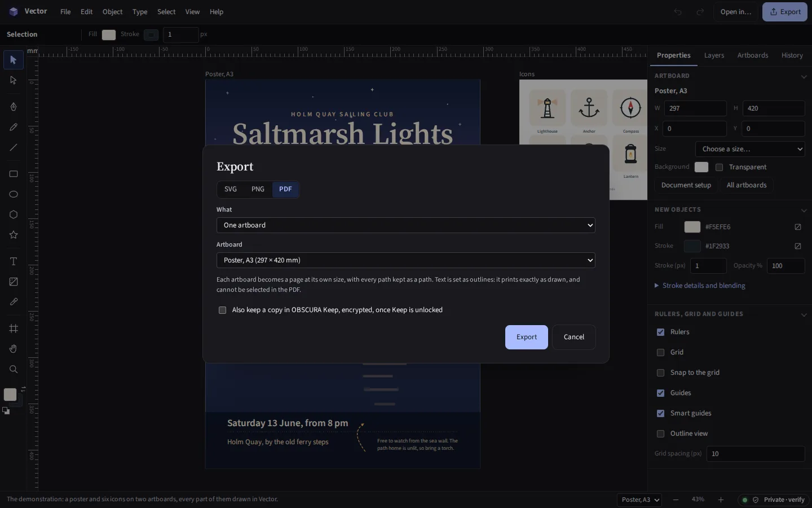Turn off Smart guides
This screenshot has width=812, height=508.
click(660, 413)
